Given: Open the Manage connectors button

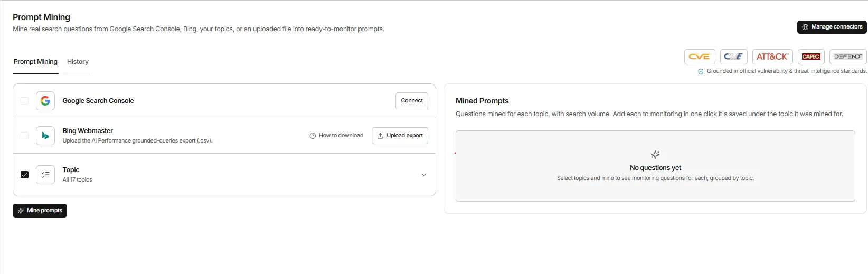Looking at the screenshot, I should [832, 27].
